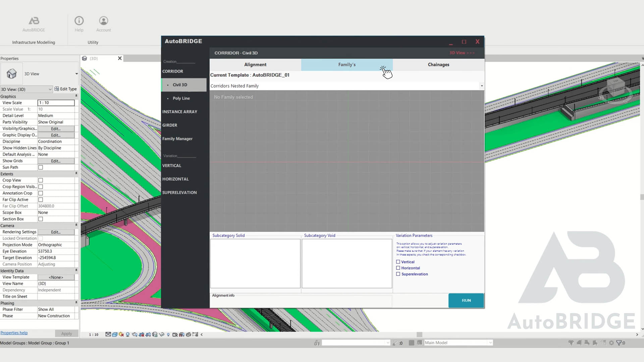Switch to the Alignment tab
644x362 pixels.
[x=255, y=65]
